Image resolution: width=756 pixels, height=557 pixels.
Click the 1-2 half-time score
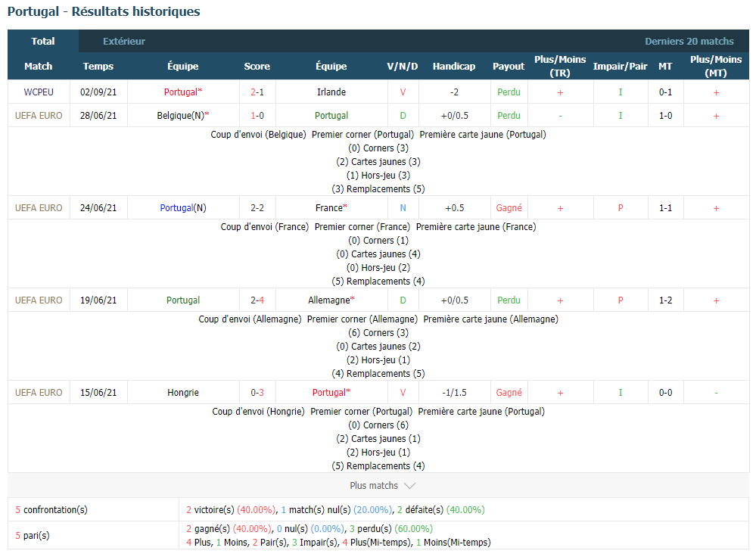click(665, 300)
